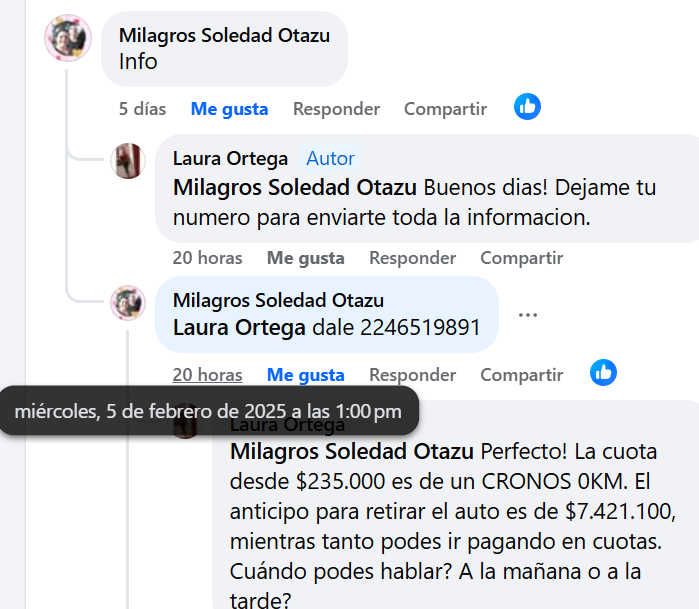699x609 pixels.
Task: Toggle Me gusta on Laura's Buenos dias reply
Action: click(305, 258)
